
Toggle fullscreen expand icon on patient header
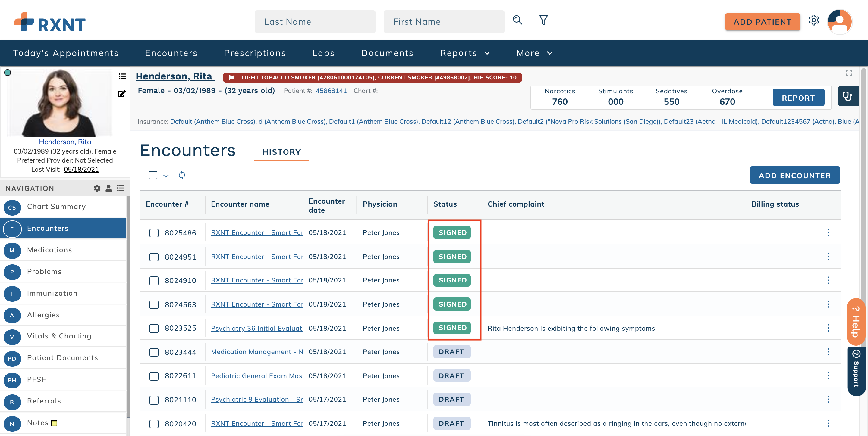(849, 73)
